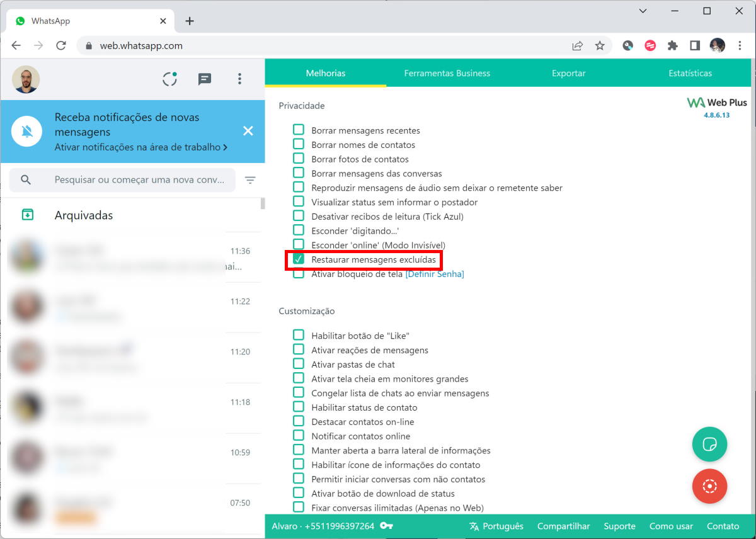Open the Exportar tab

569,73
